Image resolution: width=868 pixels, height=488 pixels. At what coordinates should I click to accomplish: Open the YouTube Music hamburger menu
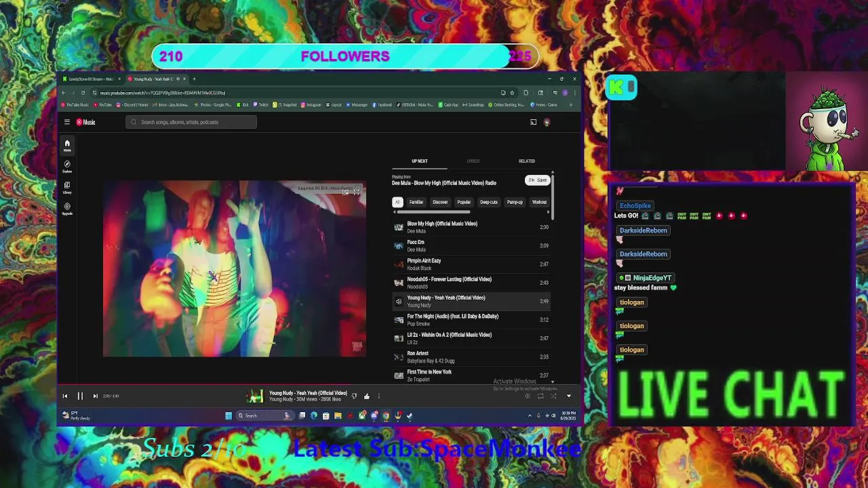(67, 122)
